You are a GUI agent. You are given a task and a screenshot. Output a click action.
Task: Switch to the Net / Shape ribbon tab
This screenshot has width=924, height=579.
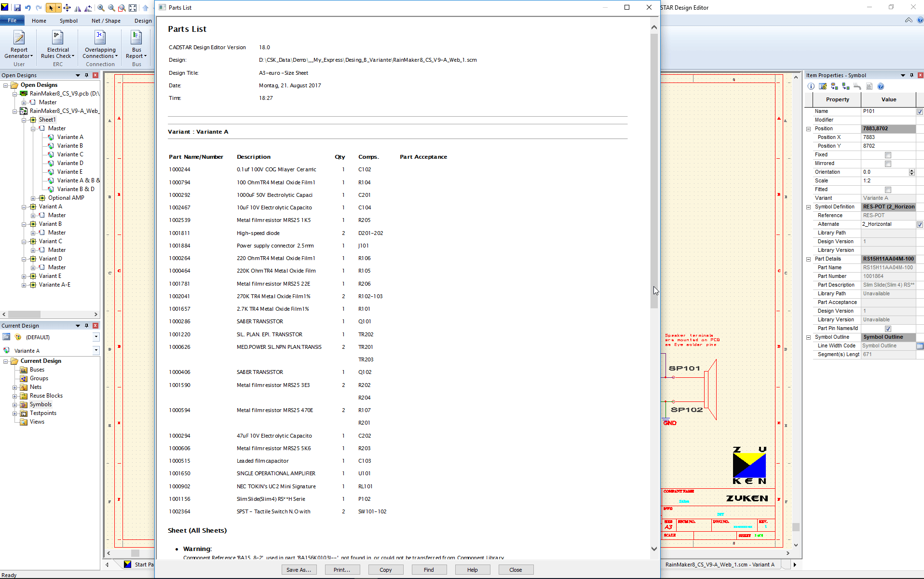tap(106, 21)
